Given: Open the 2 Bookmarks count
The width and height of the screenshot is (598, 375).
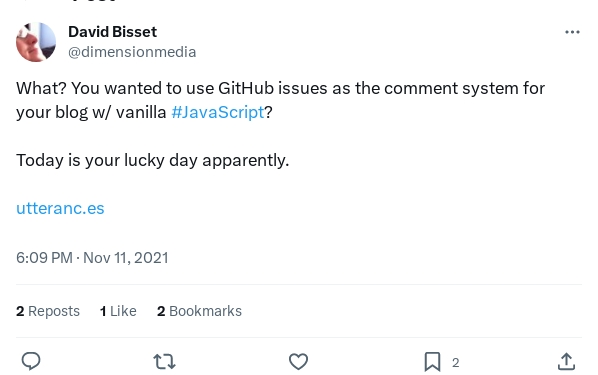Looking at the screenshot, I should click(199, 311).
